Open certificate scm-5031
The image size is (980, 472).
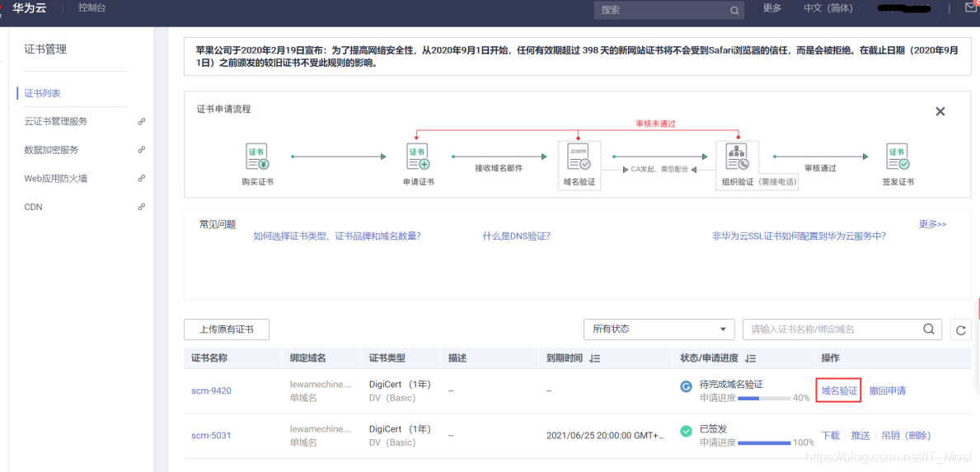(211, 435)
